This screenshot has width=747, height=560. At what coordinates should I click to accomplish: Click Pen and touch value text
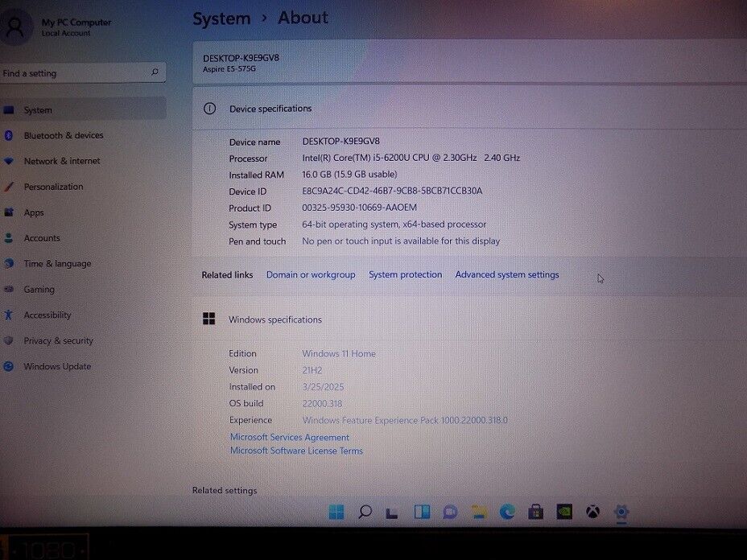(x=401, y=241)
